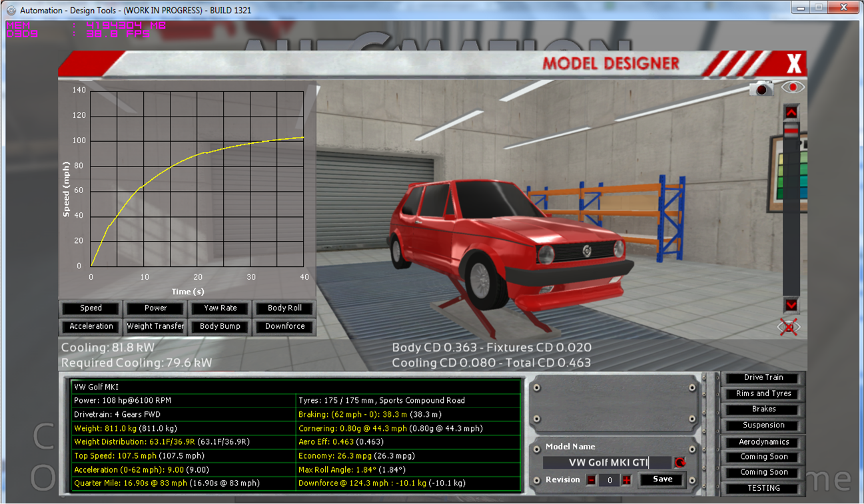This screenshot has width=864, height=504.
Task: Open the Rims and Tyres section
Action: click(x=763, y=393)
